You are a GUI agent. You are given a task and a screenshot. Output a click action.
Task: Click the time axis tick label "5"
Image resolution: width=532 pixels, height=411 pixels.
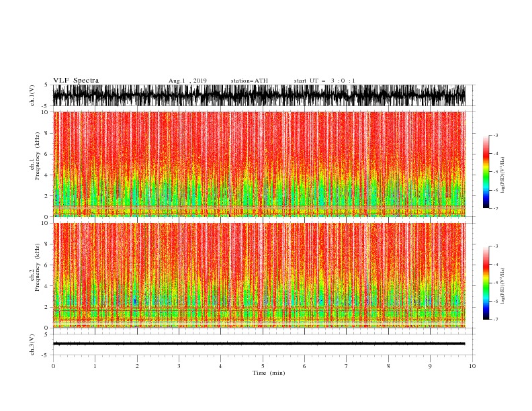pyautogui.click(x=263, y=366)
